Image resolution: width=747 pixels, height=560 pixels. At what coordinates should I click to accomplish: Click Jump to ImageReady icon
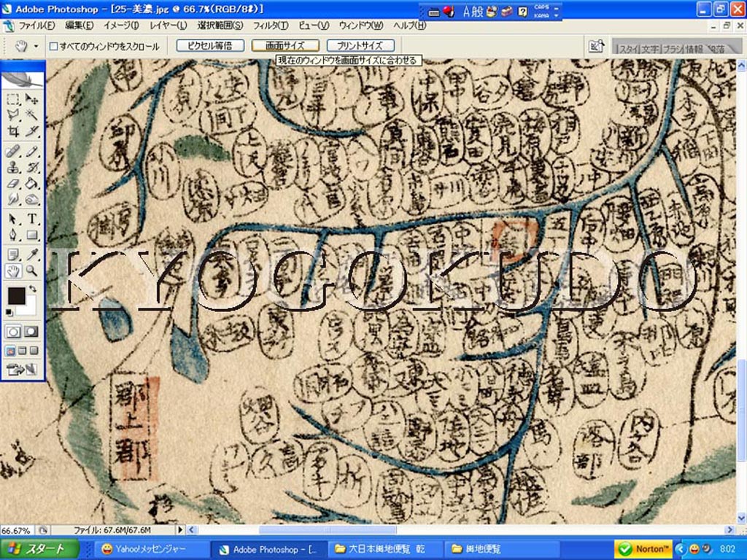tap(23, 369)
